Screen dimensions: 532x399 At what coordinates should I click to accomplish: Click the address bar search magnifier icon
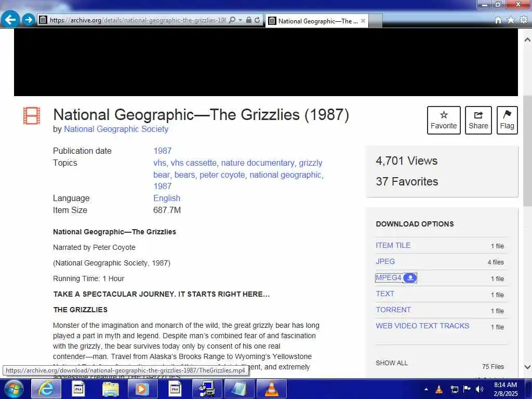232,20
